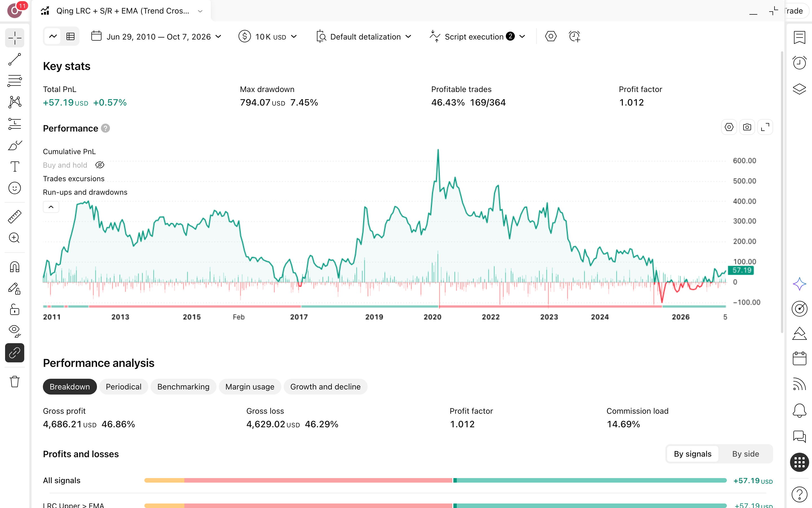
Task: Open the forecasting and measurement tools
Action: click(15, 124)
